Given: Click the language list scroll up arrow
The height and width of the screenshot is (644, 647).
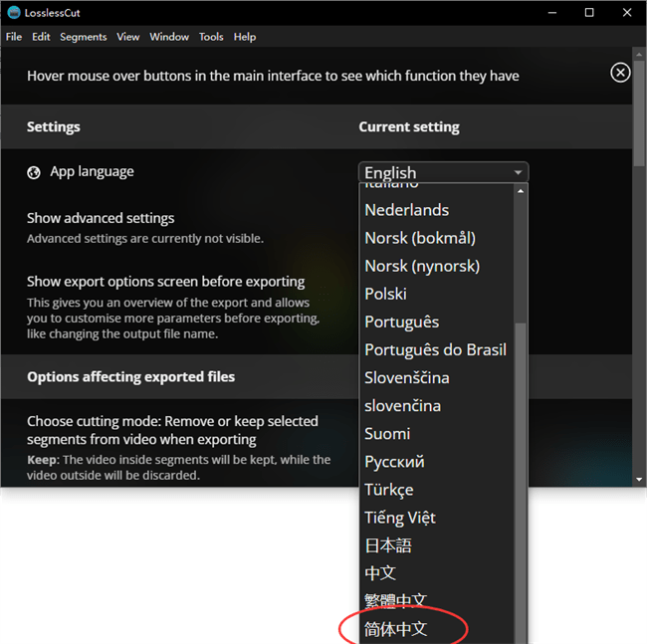Looking at the screenshot, I should coord(520,190).
